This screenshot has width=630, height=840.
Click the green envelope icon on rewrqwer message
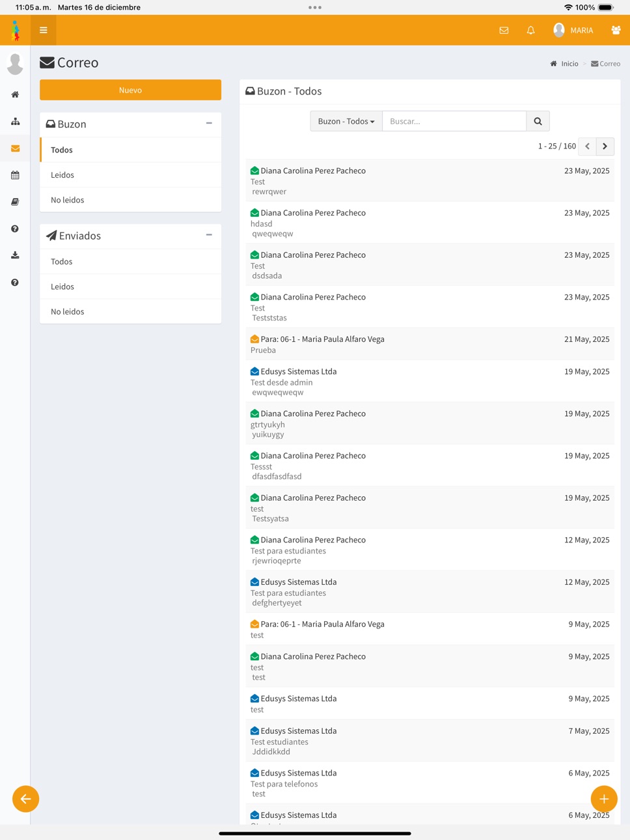[x=254, y=171]
